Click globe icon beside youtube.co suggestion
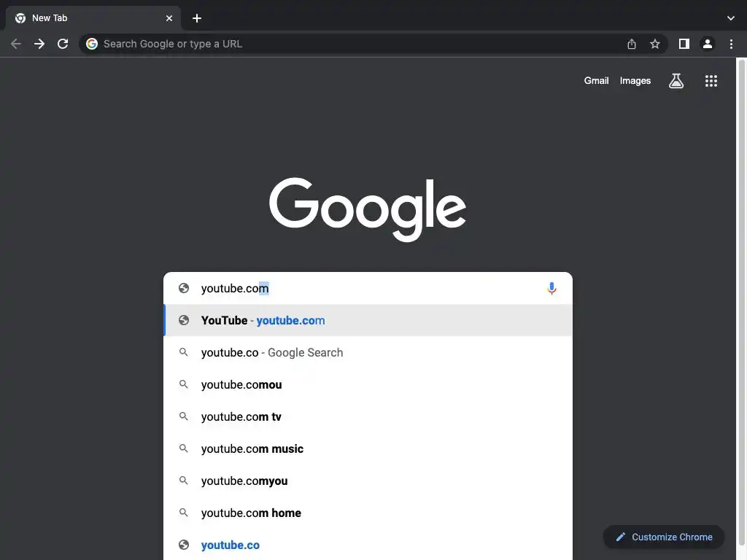The height and width of the screenshot is (560, 747). pyautogui.click(x=184, y=545)
